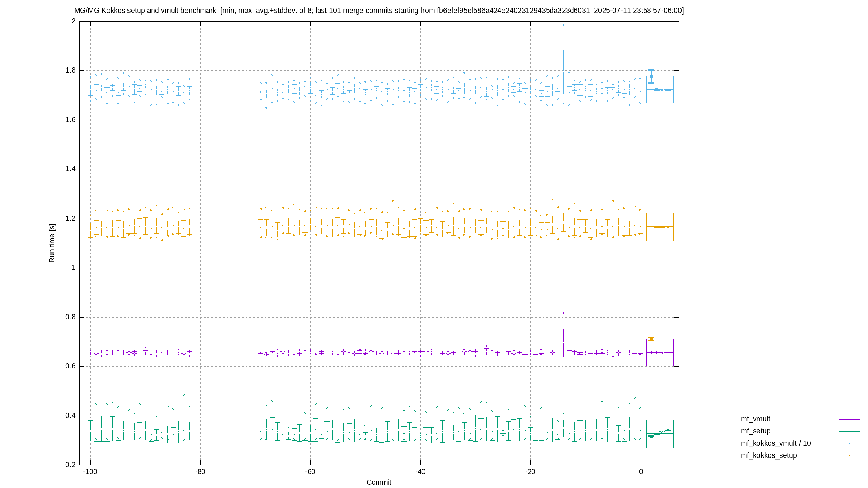Click the 'Commit' x-axis label

coord(379,482)
